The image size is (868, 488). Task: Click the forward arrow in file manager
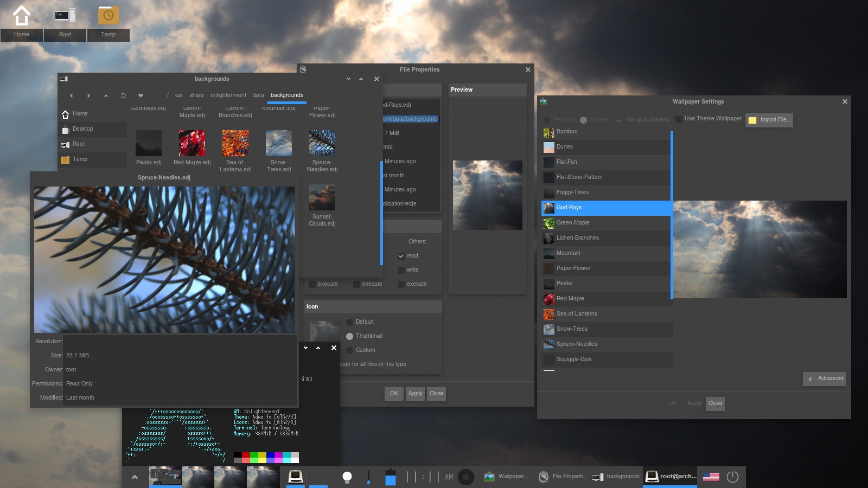(x=88, y=96)
